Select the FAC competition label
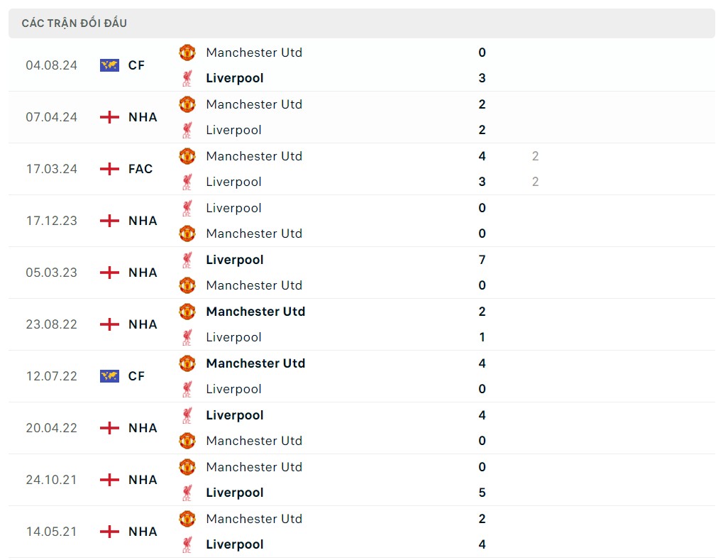 (140, 169)
